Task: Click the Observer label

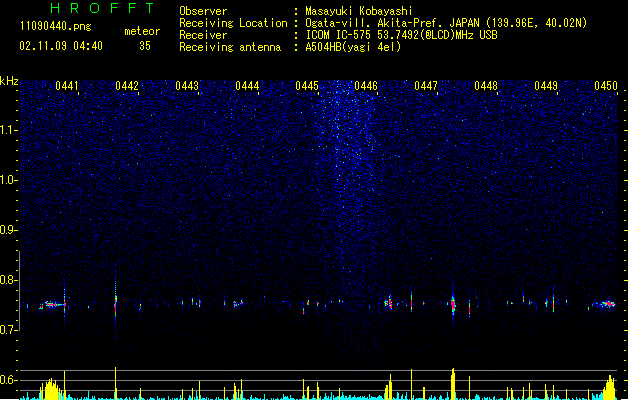Action: [x=203, y=11]
